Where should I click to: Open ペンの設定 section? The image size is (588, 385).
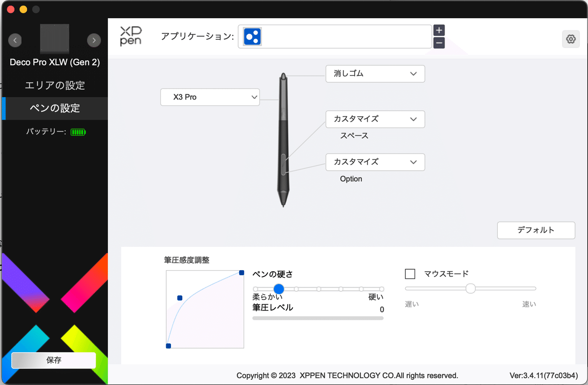click(55, 108)
